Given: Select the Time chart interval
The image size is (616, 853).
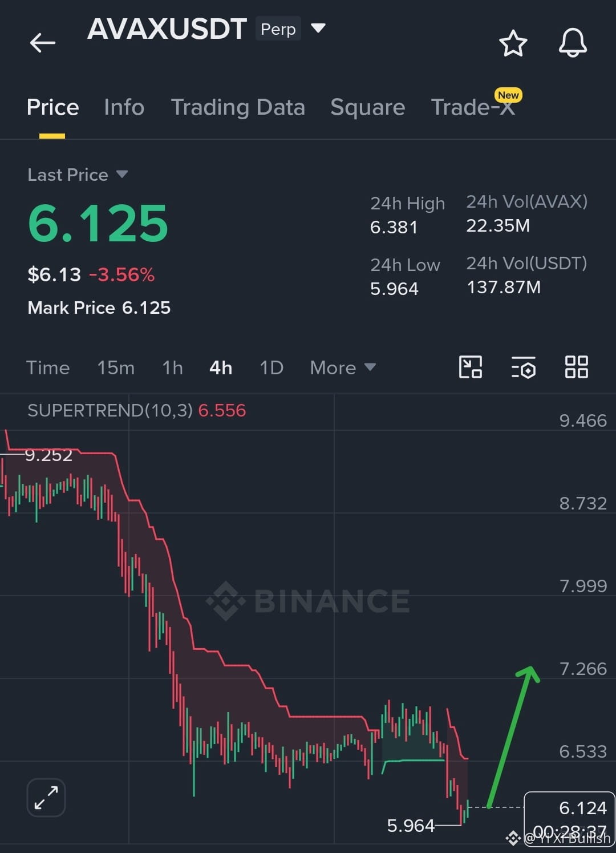Looking at the screenshot, I should tap(48, 367).
